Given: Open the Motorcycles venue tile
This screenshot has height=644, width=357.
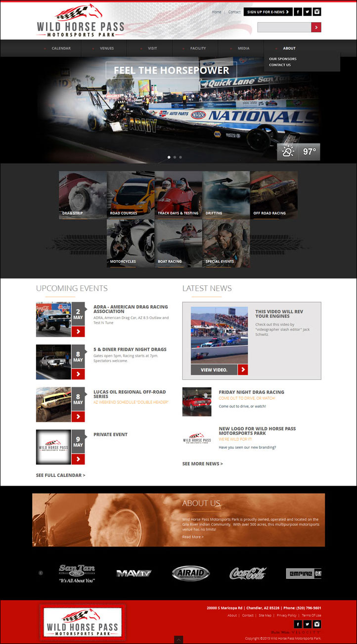Looking at the screenshot, I should click(131, 243).
